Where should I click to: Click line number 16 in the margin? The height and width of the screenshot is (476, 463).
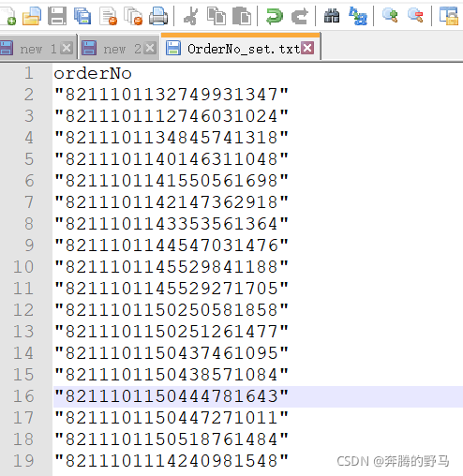click(23, 396)
